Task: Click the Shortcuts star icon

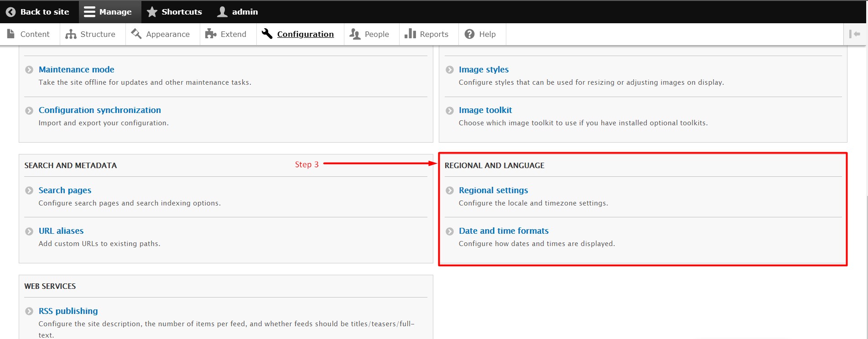Action: click(152, 12)
